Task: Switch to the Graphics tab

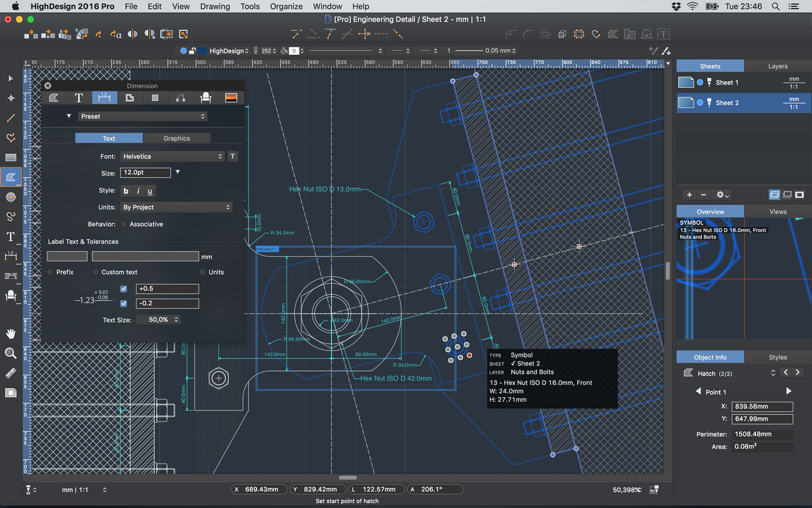Action: click(176, 138)
